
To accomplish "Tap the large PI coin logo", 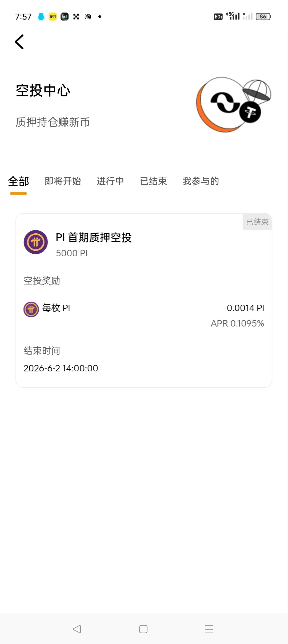I will tap(36, 242).
